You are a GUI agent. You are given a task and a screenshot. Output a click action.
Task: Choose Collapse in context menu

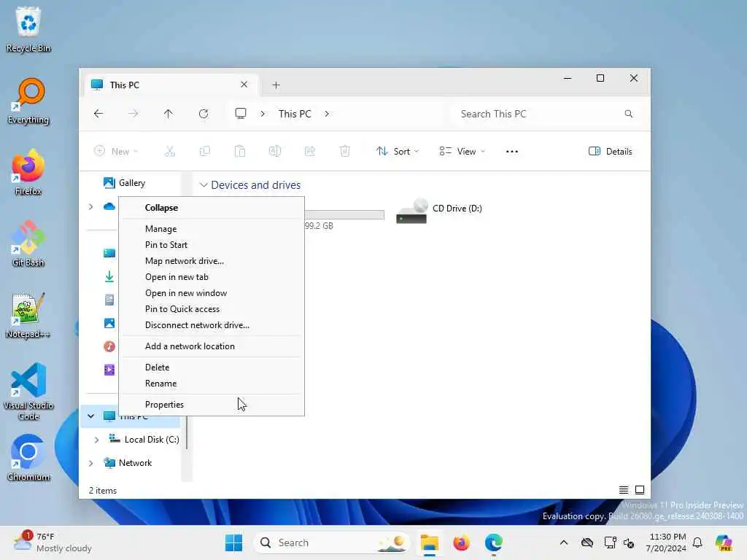pos(212,208)
